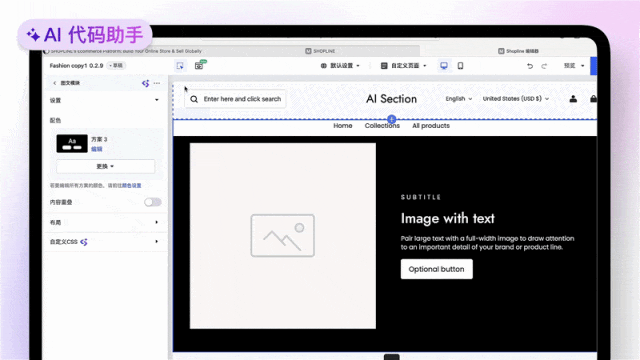Click the SHOPLINE tab favicon
640x360 pixels.
pyautogui.click(x=308, y=51)
